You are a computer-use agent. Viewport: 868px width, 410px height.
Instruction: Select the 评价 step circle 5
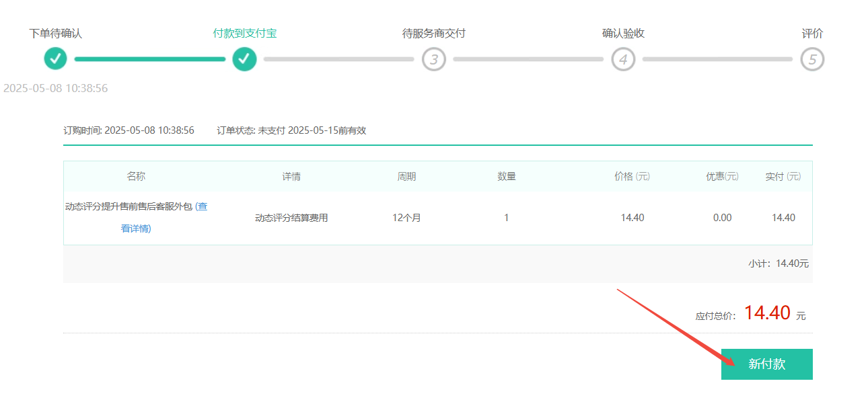[813, 59]
